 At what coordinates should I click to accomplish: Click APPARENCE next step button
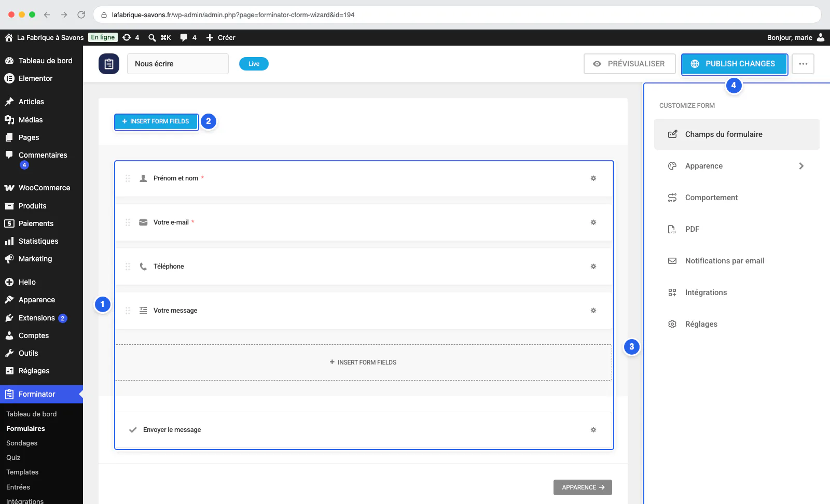point(583,487)
